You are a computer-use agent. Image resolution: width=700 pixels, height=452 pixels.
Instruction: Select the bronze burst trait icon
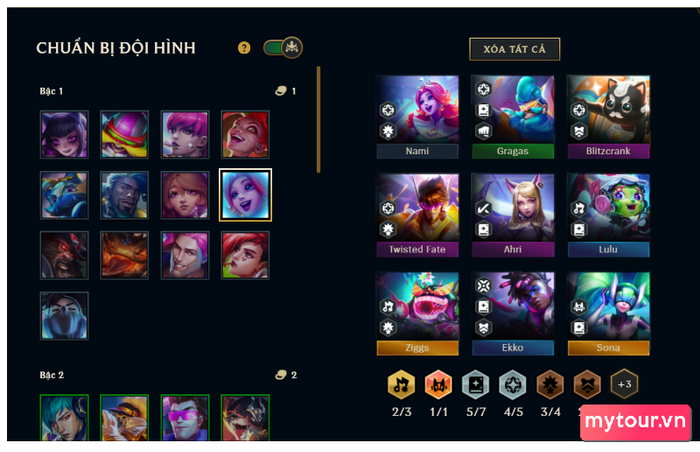tap(550, 384)
